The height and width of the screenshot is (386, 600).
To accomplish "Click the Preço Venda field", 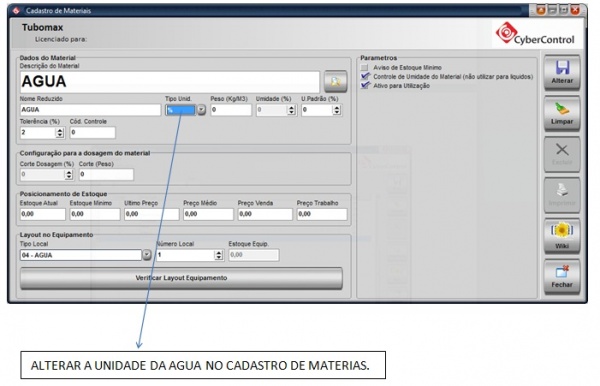I will tap(265, 214).
